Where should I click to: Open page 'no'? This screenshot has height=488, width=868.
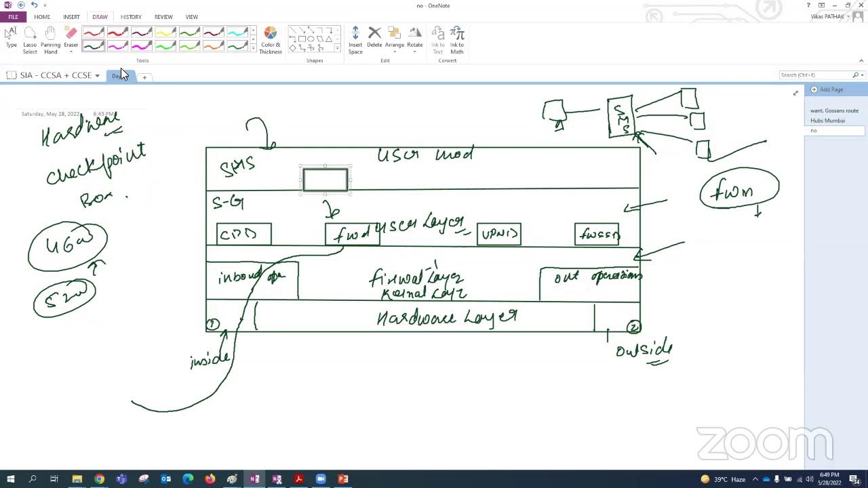[x=835, y=131]
